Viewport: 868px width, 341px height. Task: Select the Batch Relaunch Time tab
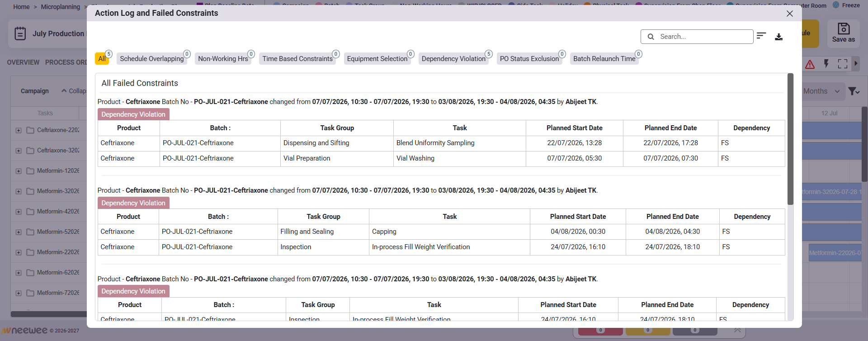pos(604,59)
